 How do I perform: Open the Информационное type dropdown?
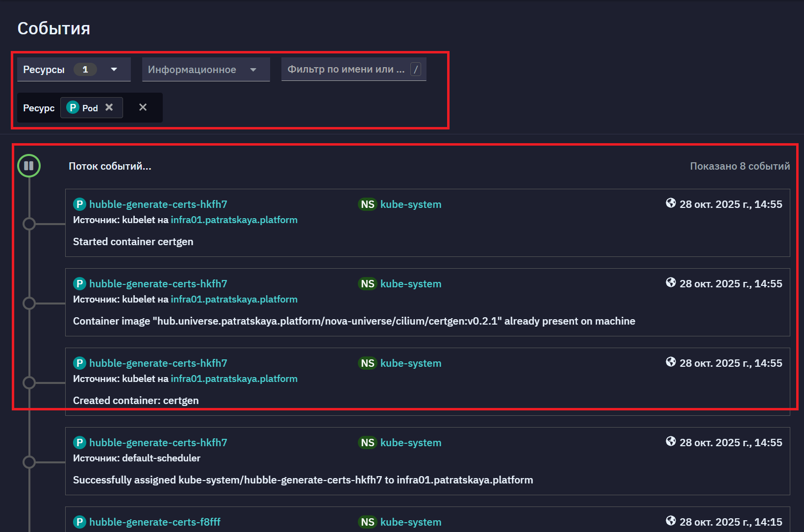[206, 70]
